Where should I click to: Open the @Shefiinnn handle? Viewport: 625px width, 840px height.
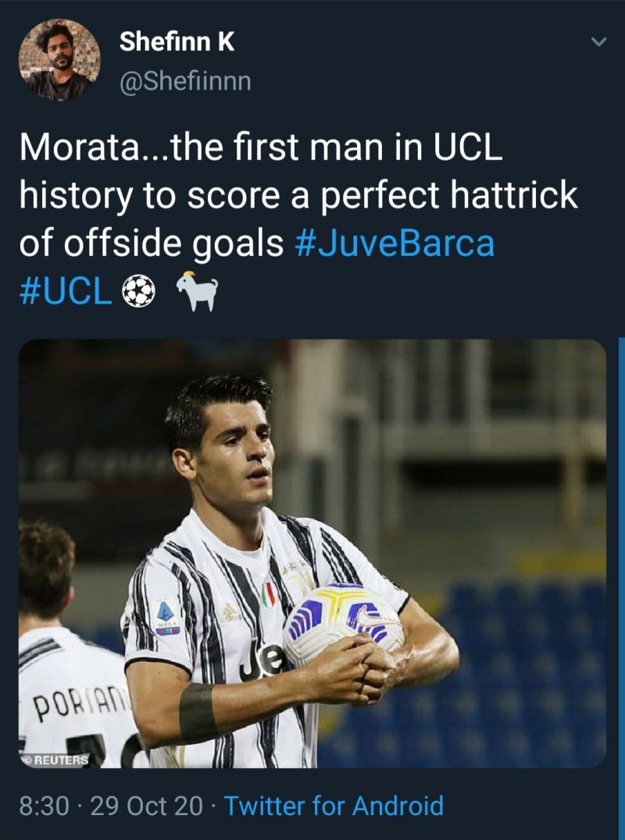tap(185, 81)
